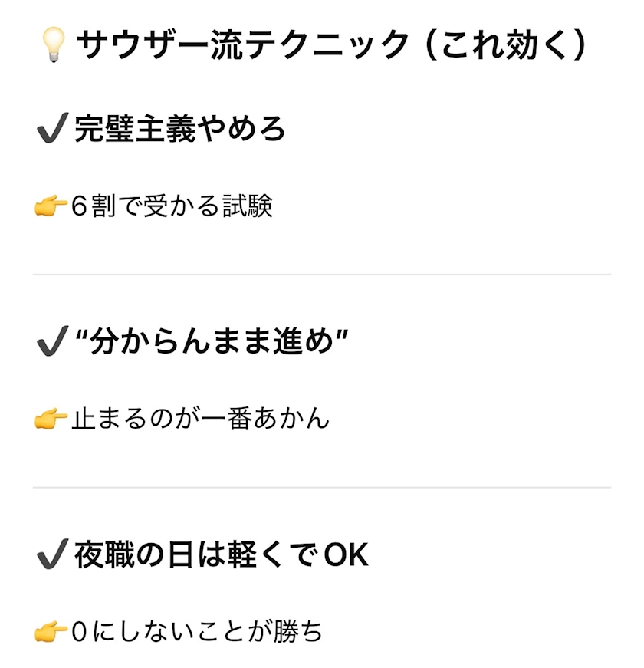This screenshot has width=644, height=668.
Task: Click the checkmark beside "分からんまま進め"
Action: pos(52,343)
